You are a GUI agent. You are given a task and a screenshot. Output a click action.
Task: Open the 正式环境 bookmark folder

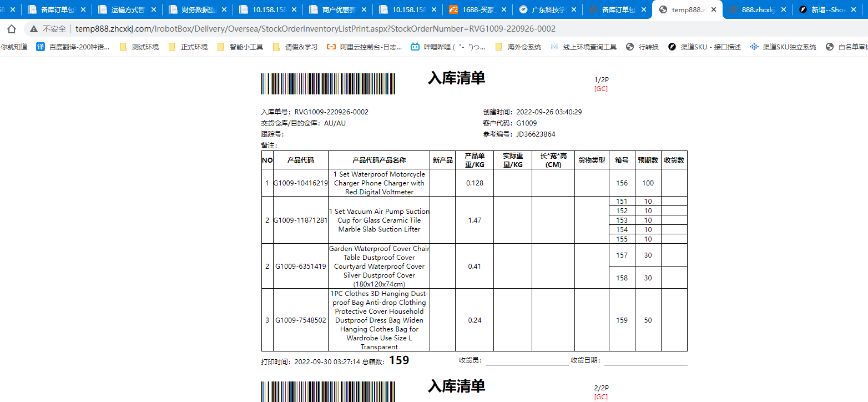(x=188, y=47)
